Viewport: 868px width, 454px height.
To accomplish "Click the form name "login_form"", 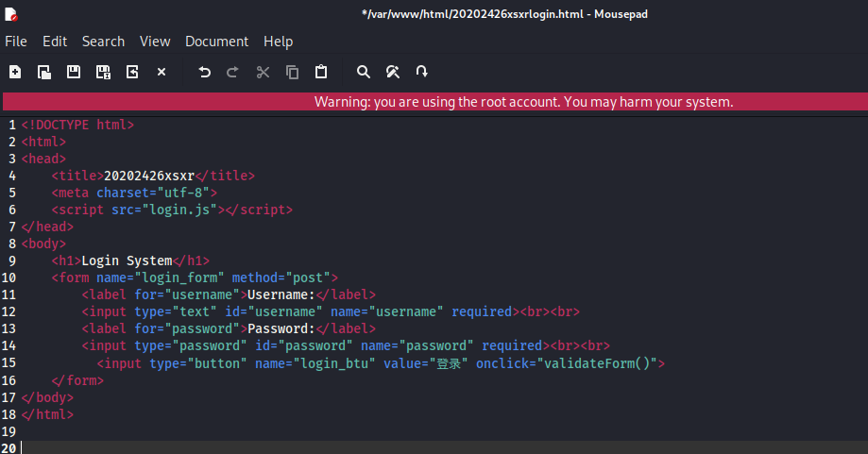I will tap(179, 278).
